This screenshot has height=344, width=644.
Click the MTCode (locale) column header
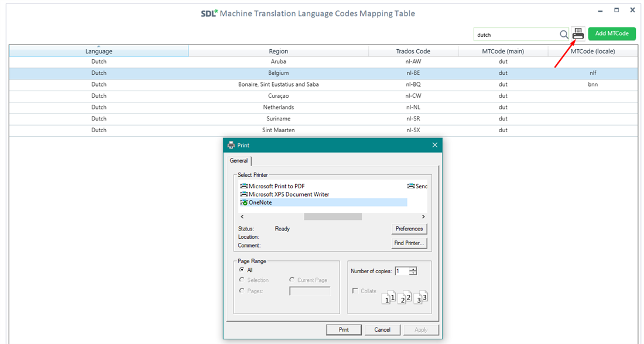592,51
